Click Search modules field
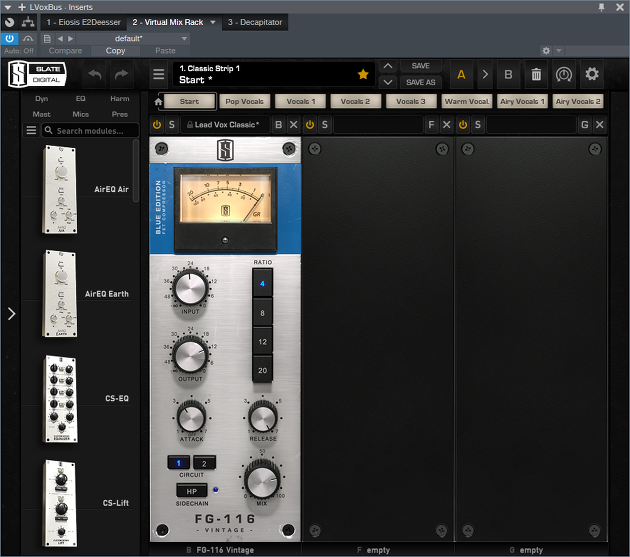This screenshot has width=630, height=557. (91, 131)
